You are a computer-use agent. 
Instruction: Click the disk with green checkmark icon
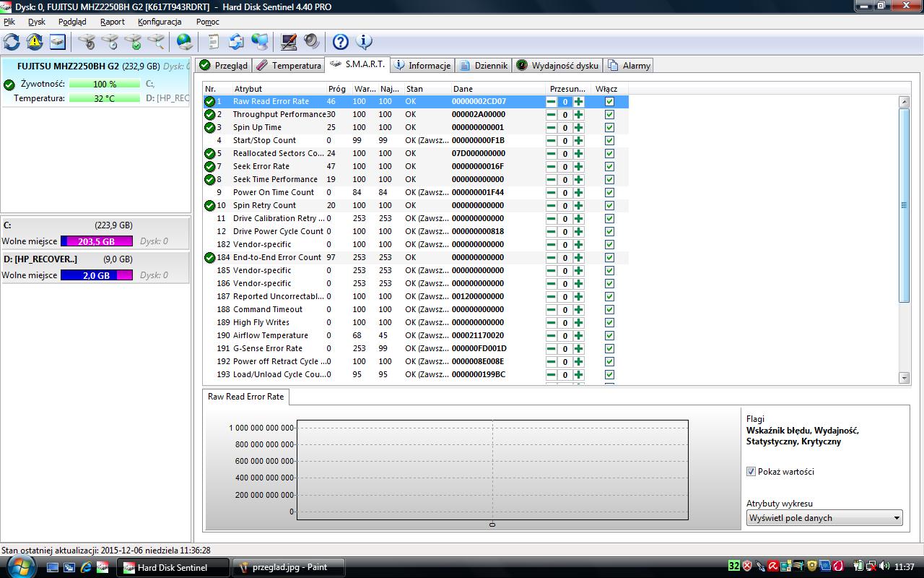(133, 42)
